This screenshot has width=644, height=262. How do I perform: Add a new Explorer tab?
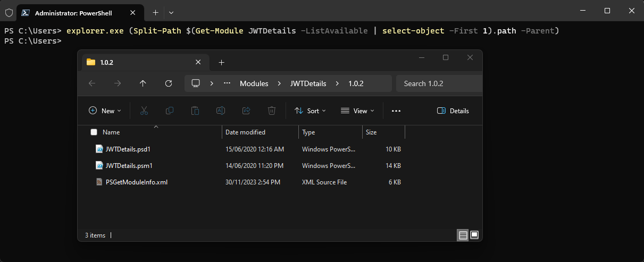tap(222, 62)
